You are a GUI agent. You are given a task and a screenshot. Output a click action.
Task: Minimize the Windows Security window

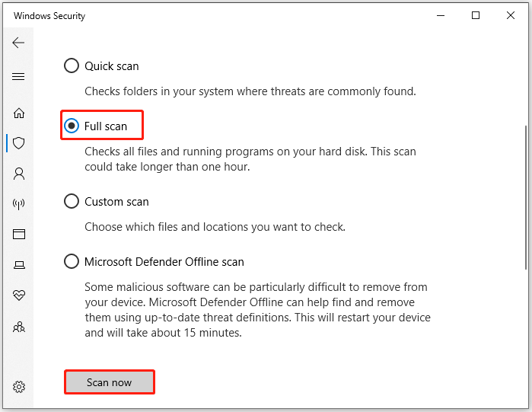[441, 15]
